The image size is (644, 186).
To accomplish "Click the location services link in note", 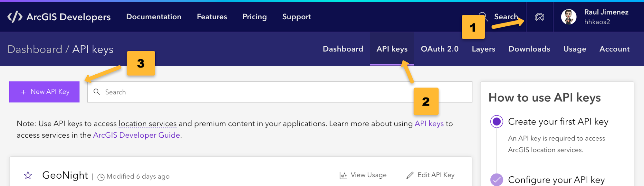I will pos(148,124).
